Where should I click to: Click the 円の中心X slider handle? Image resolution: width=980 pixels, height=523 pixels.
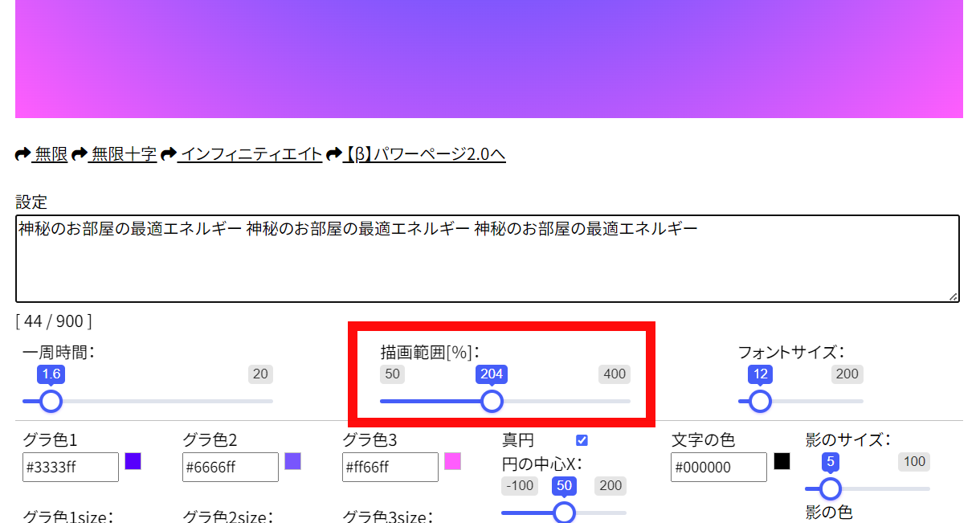tap(565, 513)
